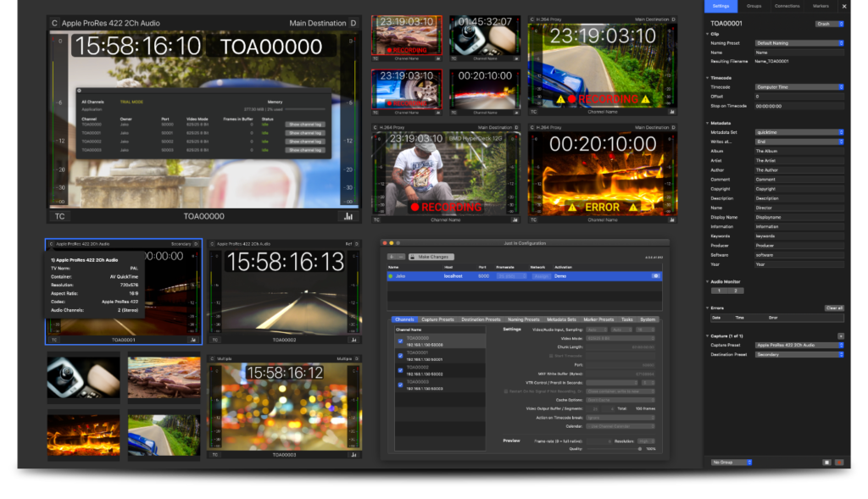The width and height of the screenshot is (868, 499).
Task: Toggle Restart On No Signal checkbox
Action: 505,391
